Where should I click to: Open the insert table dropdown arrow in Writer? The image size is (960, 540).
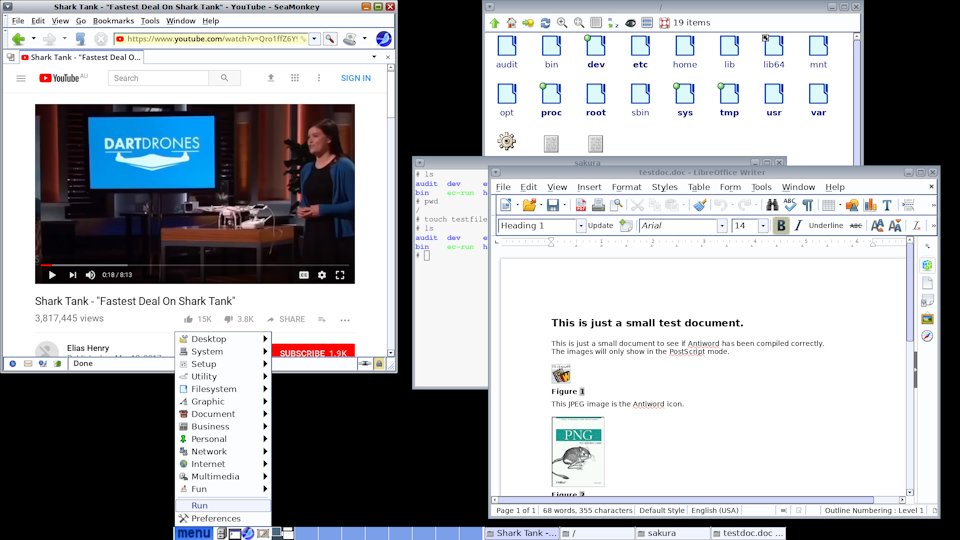click(839, 205)
